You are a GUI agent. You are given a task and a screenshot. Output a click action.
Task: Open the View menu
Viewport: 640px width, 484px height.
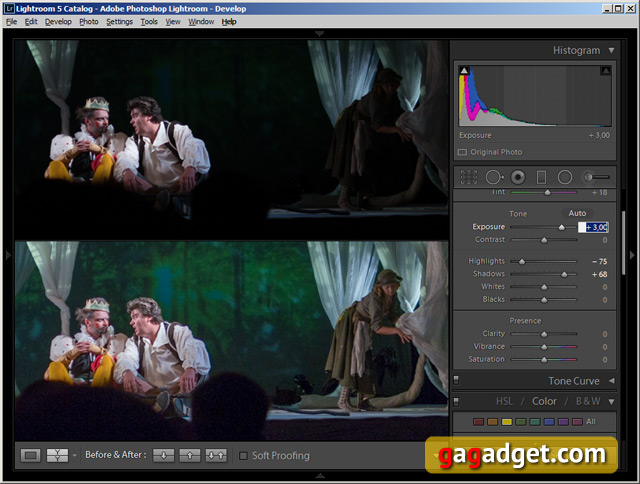(x=173, y=22)
